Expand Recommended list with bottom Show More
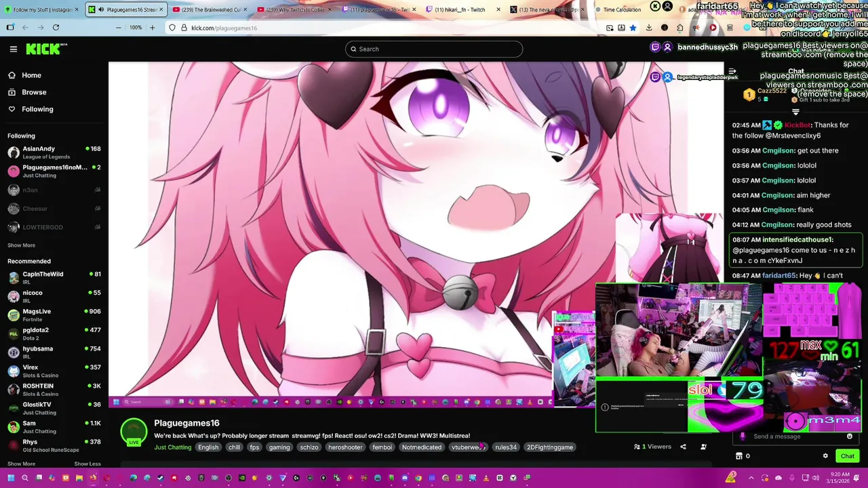Image resolution: width=868 pixels, height=488 pixels. [21, 464]
